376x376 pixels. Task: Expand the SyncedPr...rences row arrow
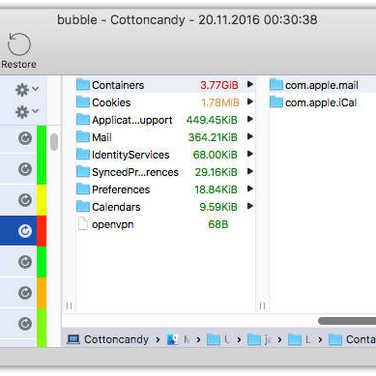tap(250, 171)
